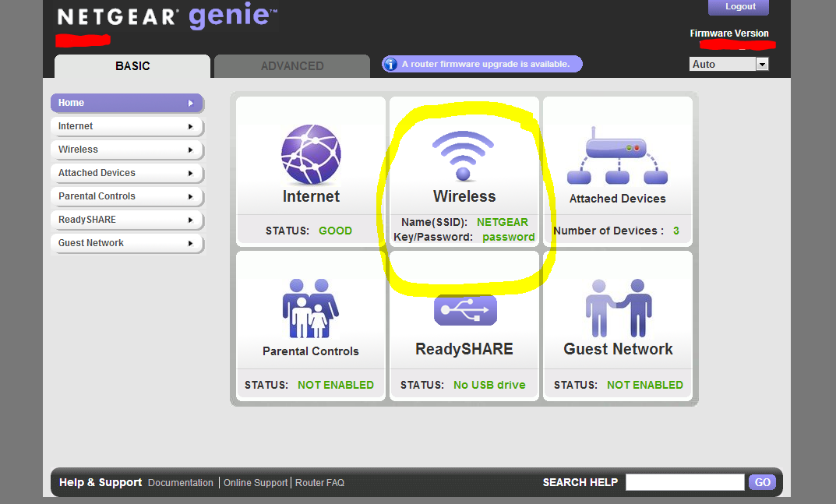
Task: Switch to the ADVANCED tab
Action: pyautogui.click(x=292, y=66)
